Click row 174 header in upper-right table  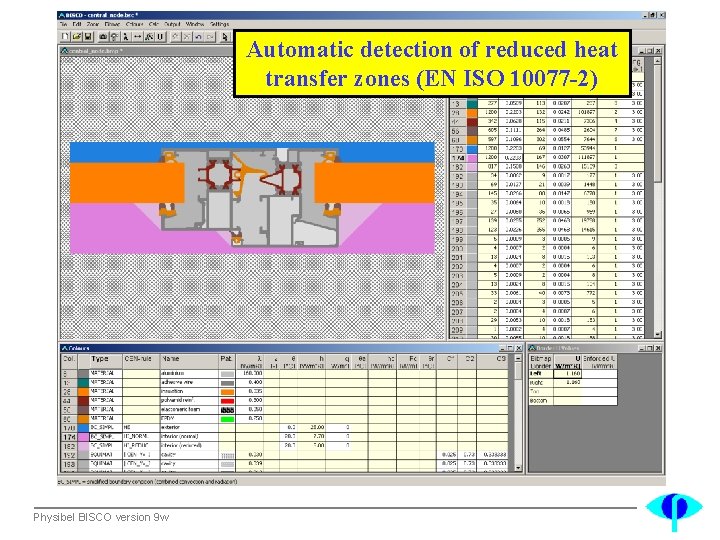coord(458,158)
